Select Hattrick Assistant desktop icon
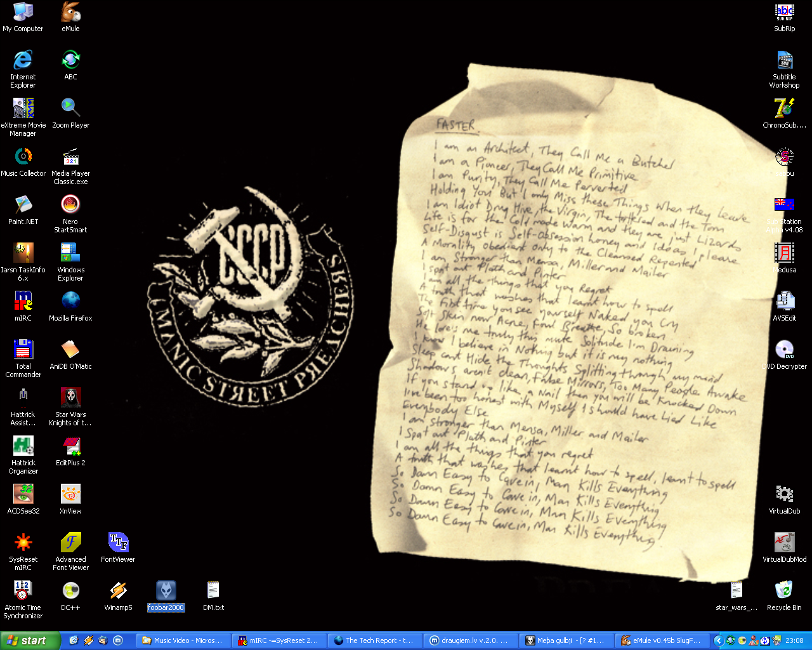This screenshot has height=650, width=812. [23, 407]
